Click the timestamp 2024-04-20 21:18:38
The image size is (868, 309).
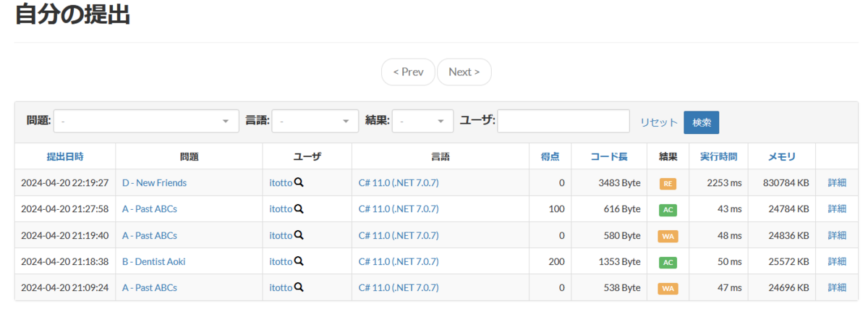tap(65, 261)
